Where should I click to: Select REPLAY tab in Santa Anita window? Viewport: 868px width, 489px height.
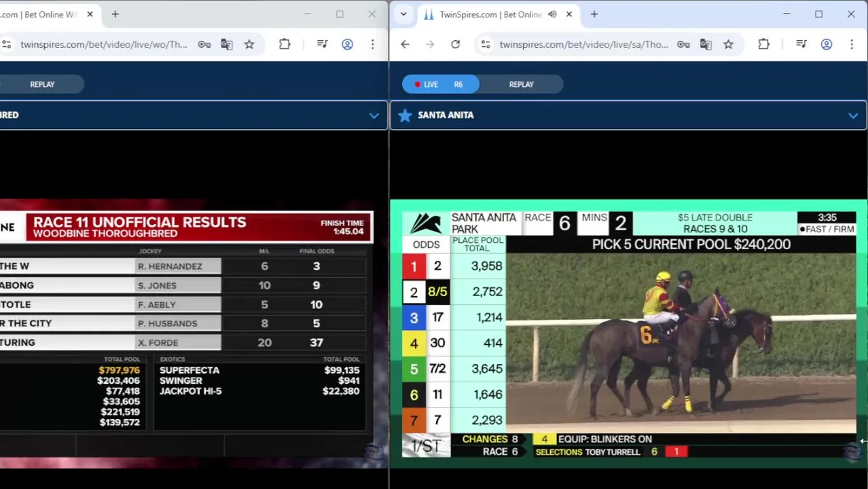[521, 84]
